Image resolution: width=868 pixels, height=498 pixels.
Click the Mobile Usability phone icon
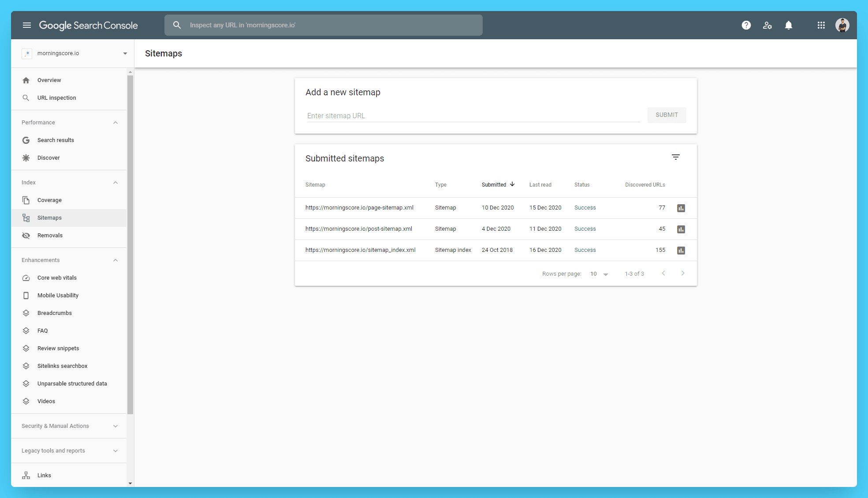click(x=26, y=296)
